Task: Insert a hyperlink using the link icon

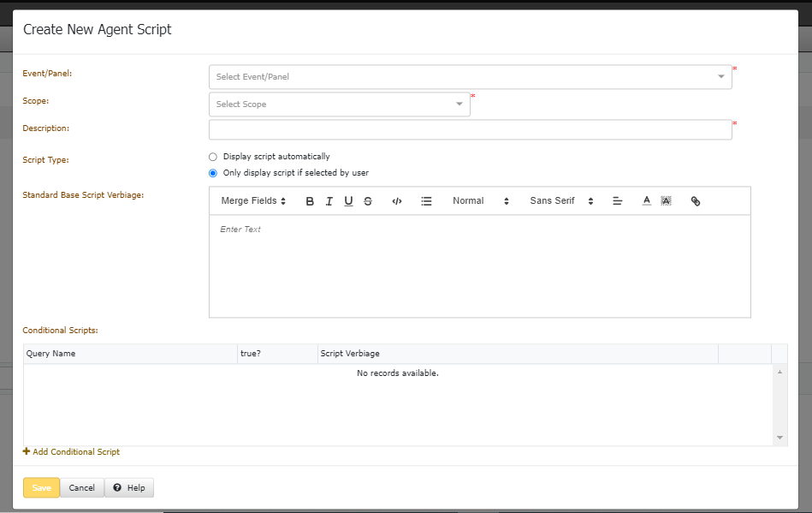Action: (x=696, y=201)
